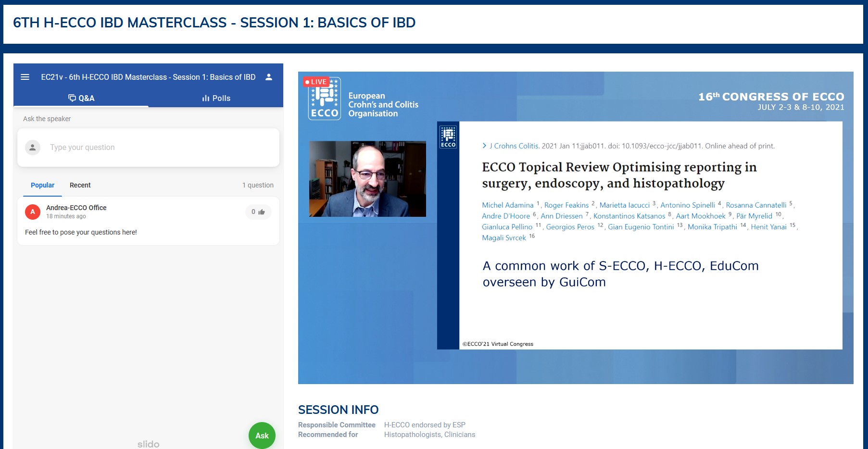Click the SESSION INFO heading

coord(338,410)
